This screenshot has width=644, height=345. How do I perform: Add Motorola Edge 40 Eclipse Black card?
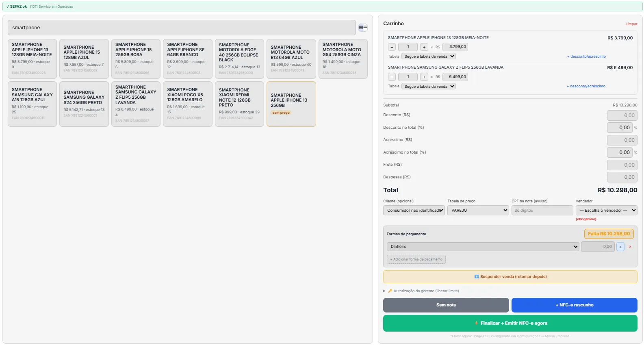239,59
